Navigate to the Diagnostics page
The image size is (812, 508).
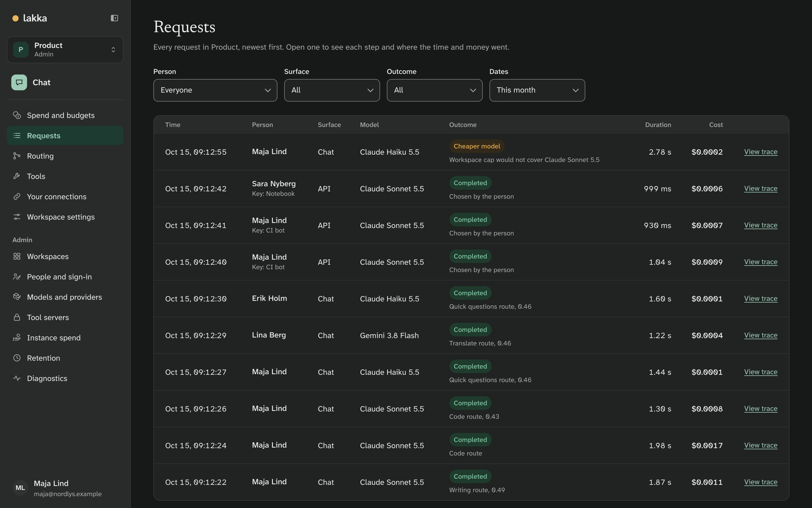coord(65,378)
